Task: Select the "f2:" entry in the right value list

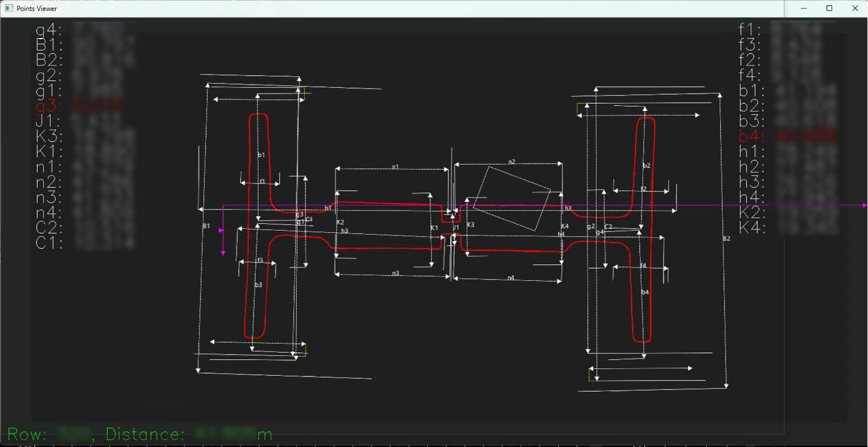Action: click(x=750, y=60)
